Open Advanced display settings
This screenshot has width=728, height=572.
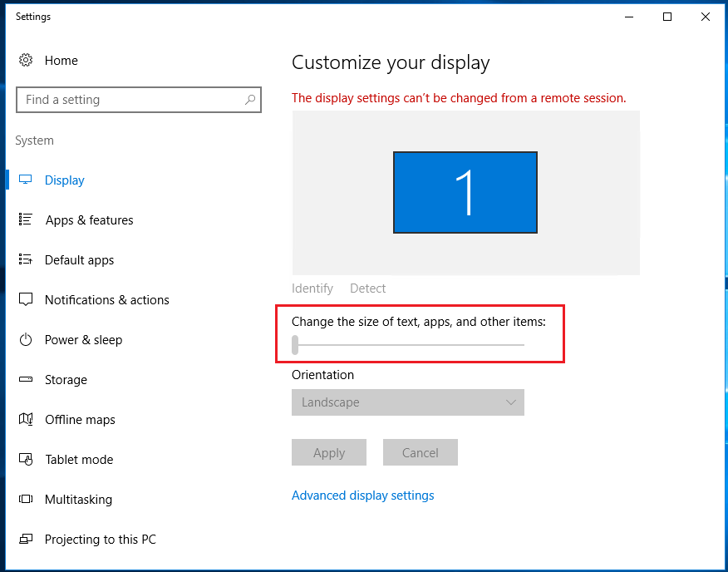point(363,495)
